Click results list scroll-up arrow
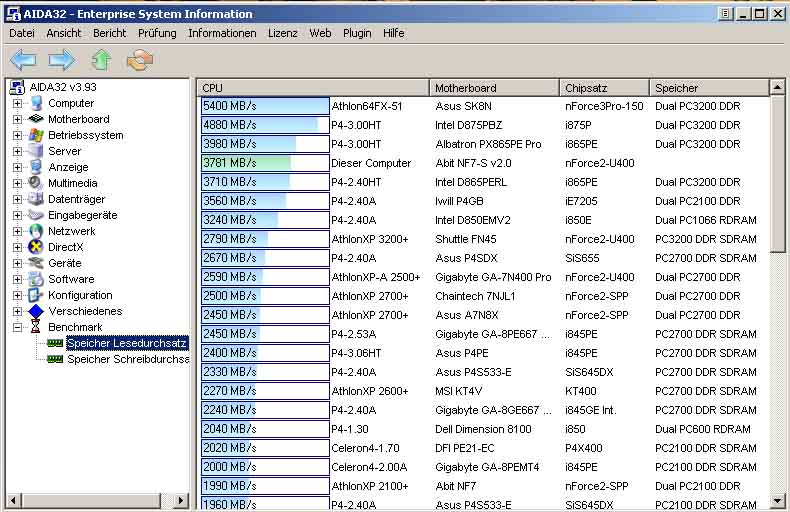790x512 pixels. 777,88
